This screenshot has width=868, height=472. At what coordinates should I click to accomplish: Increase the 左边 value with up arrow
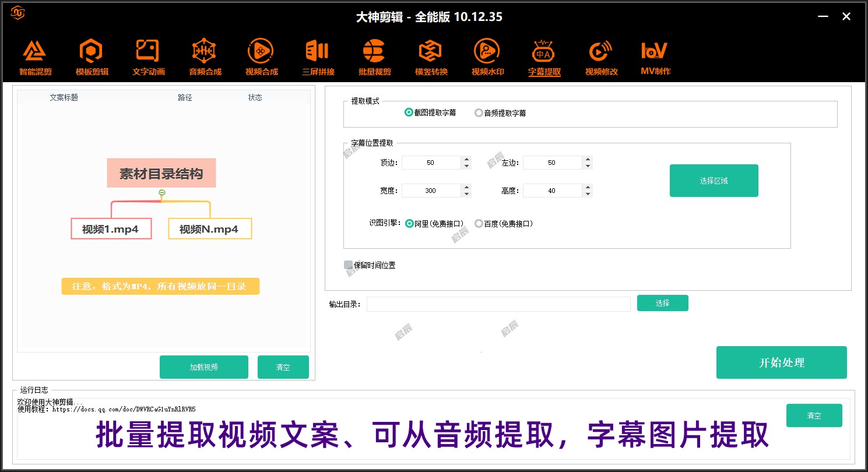[x=588, y=159]
